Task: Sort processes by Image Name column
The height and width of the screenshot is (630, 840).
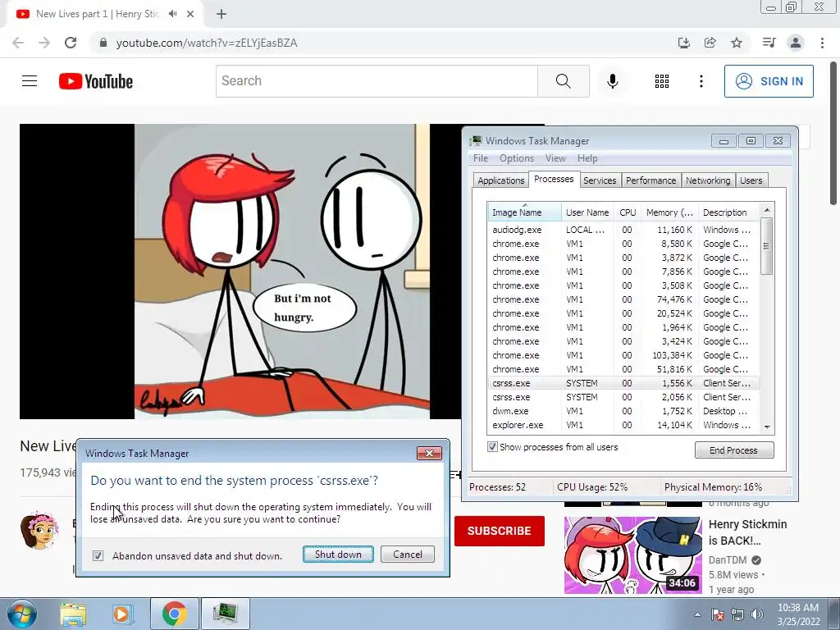Action: pos(524,212)
